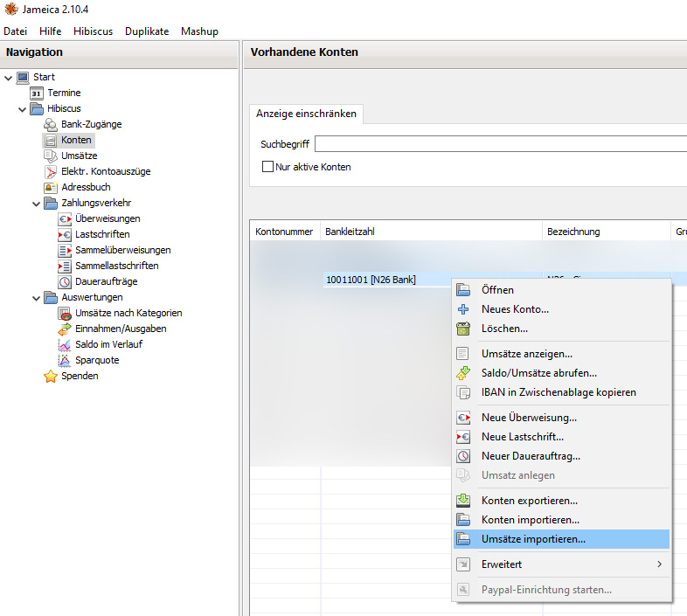Sort by Bezeichnung column header
Screen dimensions: 687x616
pos(607,232)
